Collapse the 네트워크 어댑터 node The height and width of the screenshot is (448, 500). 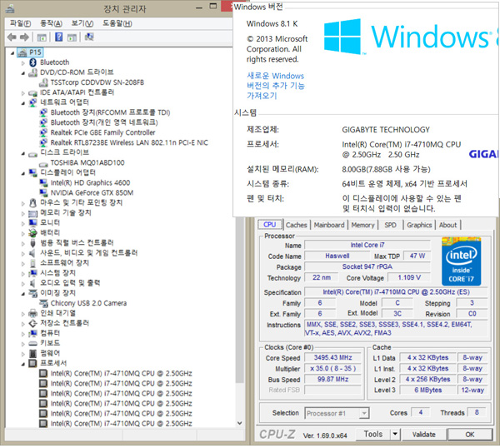tap(23, 103)
